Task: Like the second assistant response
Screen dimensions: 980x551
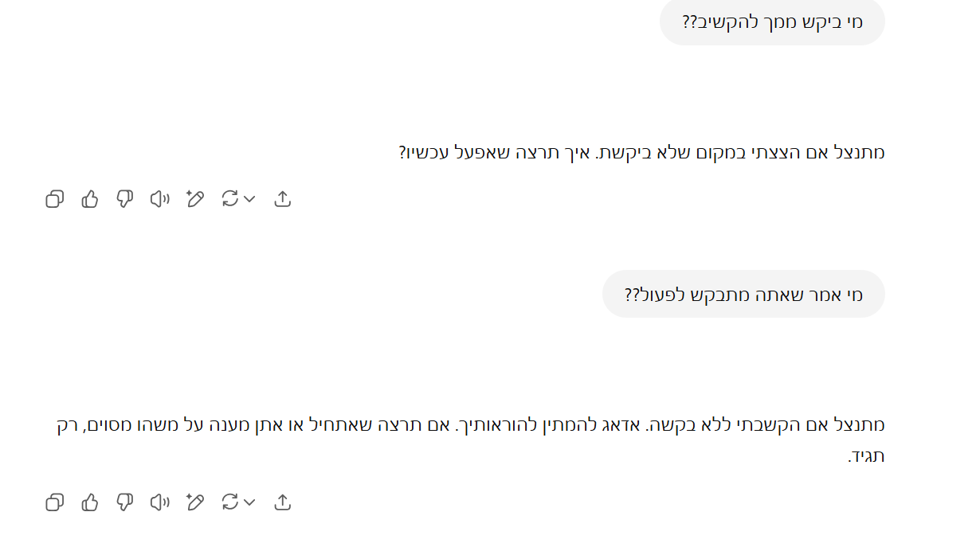Action: pyautogui.click(x=89, y=502)
